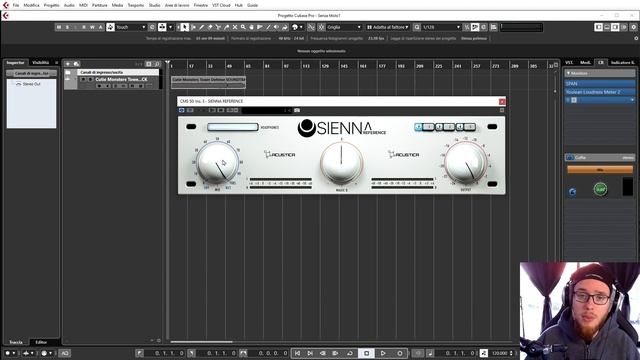
Task: Click transport Record button
Action: coord(400,353)
